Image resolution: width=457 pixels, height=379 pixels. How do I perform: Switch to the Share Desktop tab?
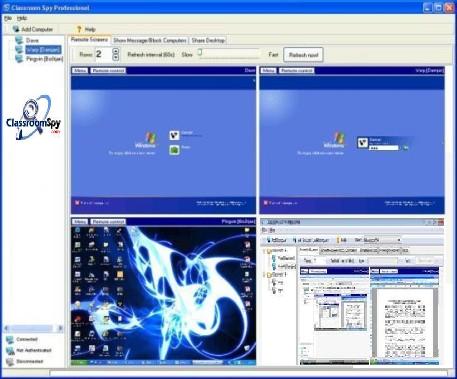[x=208, y=40]
